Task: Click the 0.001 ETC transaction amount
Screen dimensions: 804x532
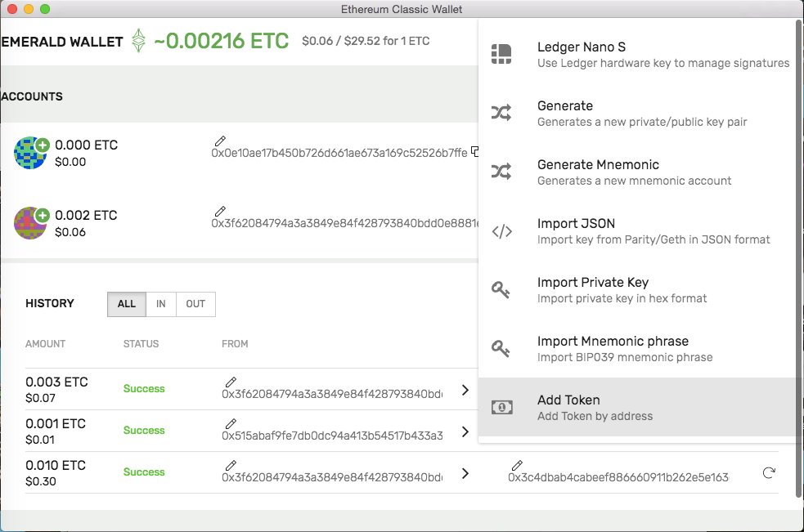Action: [56, 423]
